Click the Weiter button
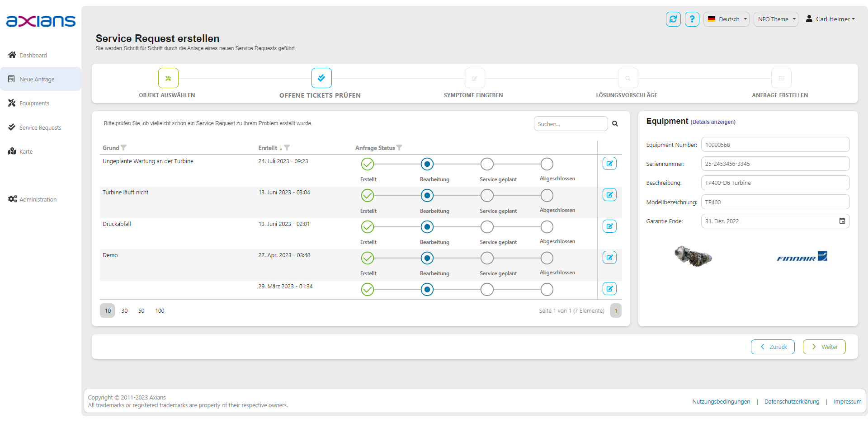This screenshot has width=868, height=423. (x=824, y=347)
